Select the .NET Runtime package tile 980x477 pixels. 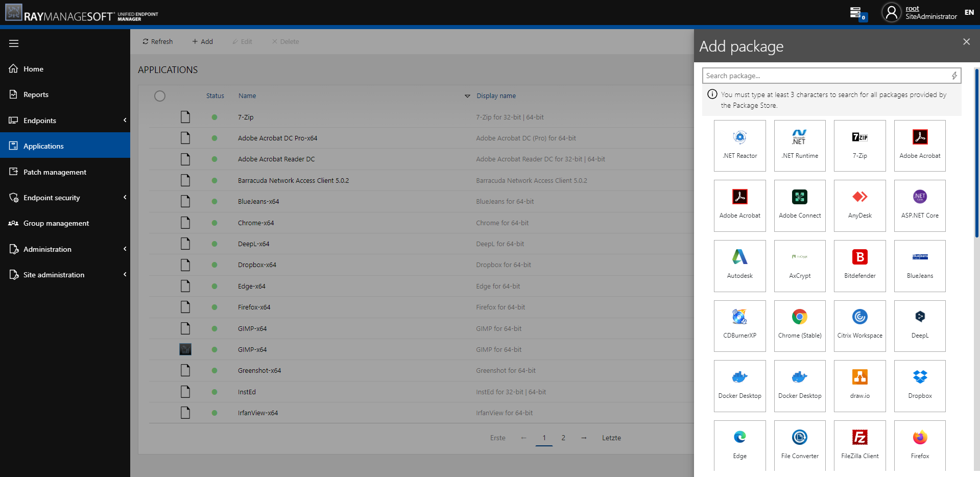coord(800,146)
